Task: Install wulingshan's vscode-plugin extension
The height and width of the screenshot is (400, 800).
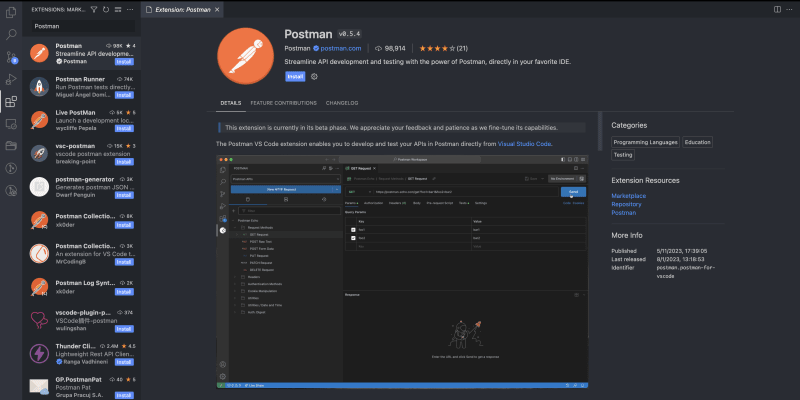Action: coord(124,329)
